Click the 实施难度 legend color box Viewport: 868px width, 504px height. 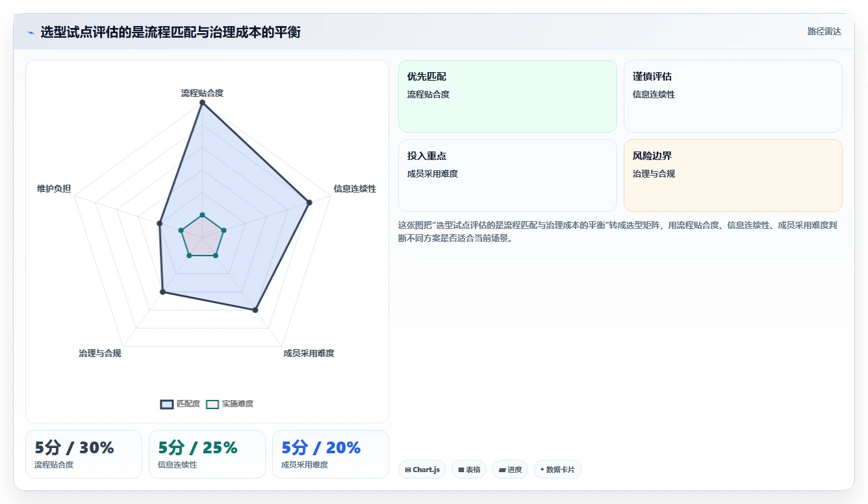(212, 404)
